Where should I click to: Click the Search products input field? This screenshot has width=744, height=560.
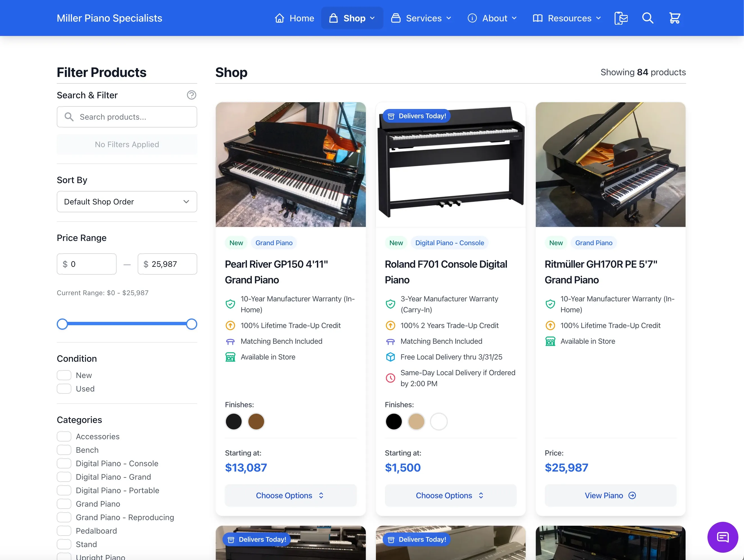127,117
